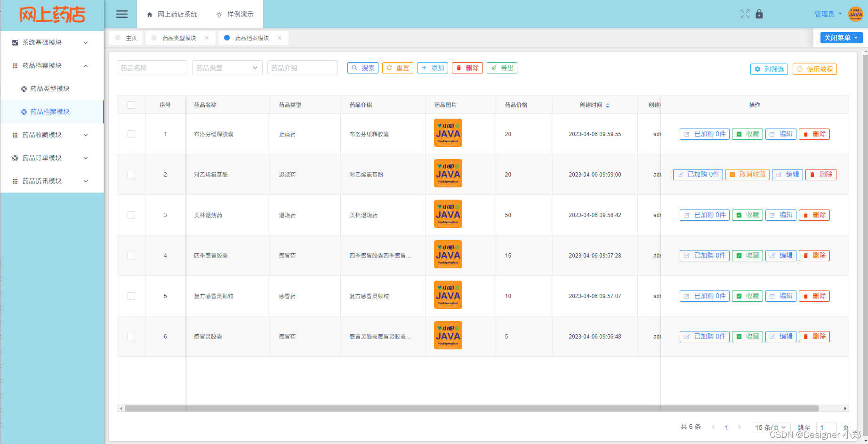Viewport: 868px width, 444px height.
Task: Click the 跳至 page number field
Action: coord(826,427)
